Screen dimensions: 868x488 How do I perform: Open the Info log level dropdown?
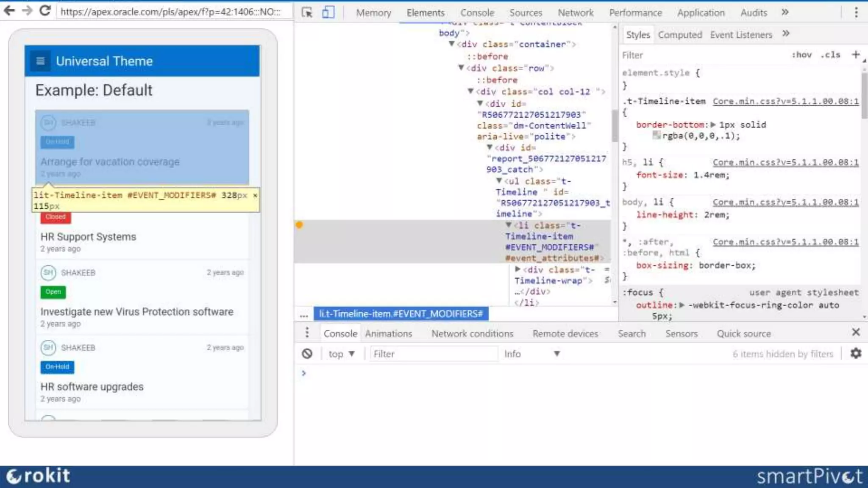[531, 354]
